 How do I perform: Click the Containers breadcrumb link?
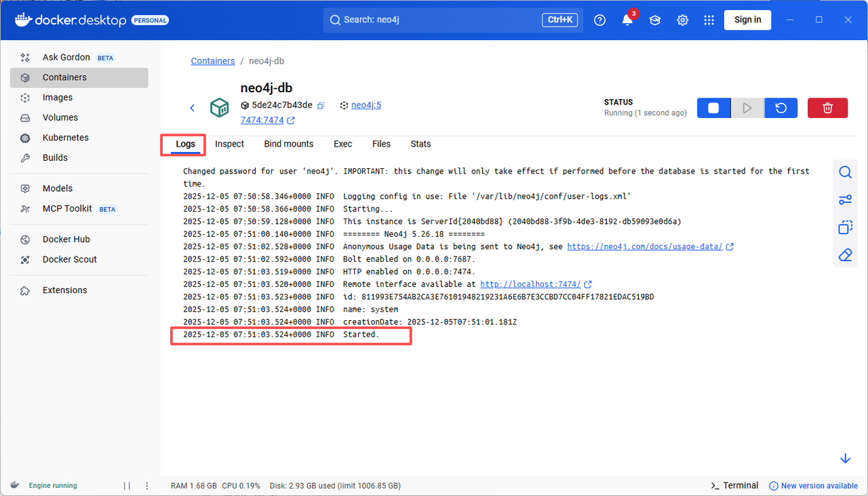[213, 61]
